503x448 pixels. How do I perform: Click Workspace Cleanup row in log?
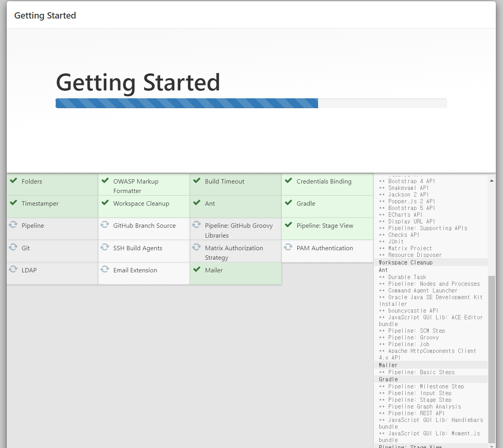coord(431,262)
